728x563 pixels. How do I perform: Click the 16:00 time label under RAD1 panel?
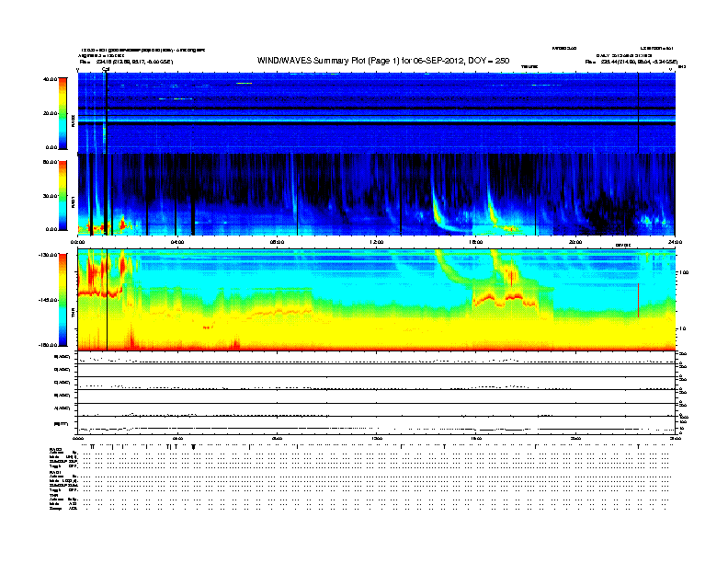pyautogui.click(x=476, y=242)
